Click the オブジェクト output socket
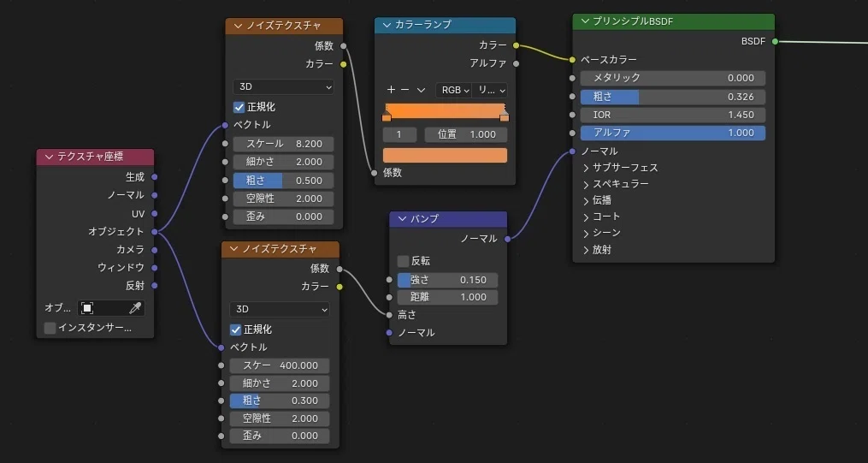Screen dimensions: 868x463 155,231
